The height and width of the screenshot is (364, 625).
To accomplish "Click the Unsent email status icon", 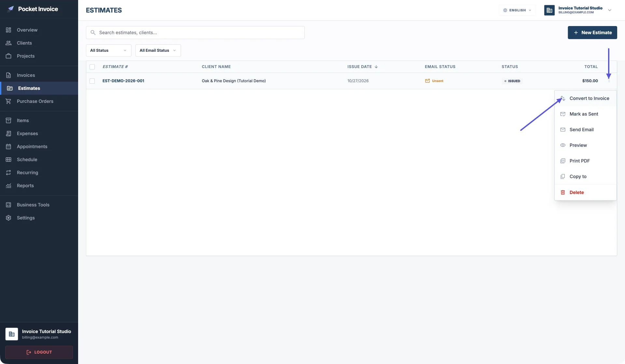I will tap(427, 81).
